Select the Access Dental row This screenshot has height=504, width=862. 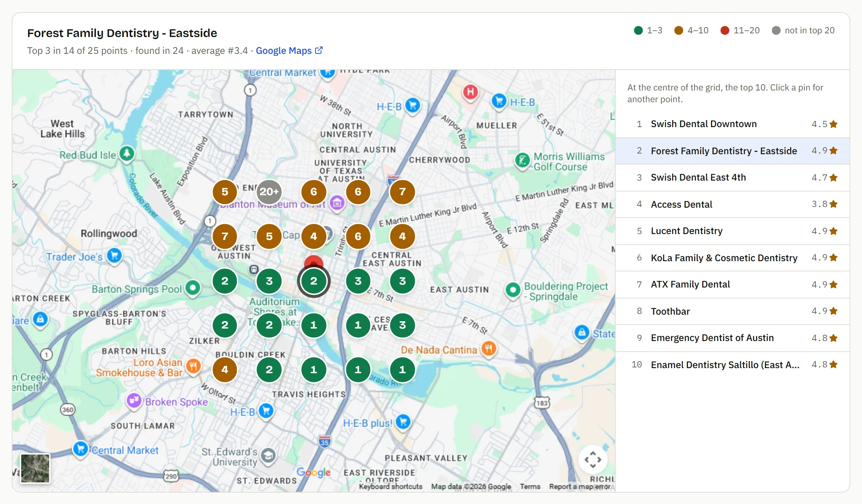tap(733, 204)
